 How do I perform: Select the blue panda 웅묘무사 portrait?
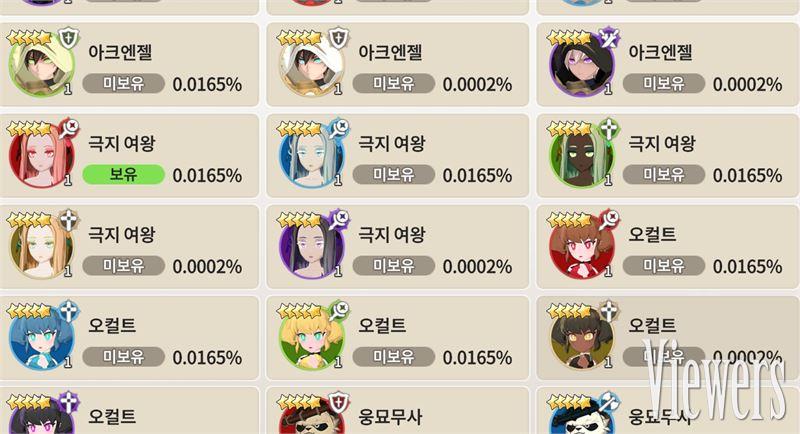(x=582, y=416)
